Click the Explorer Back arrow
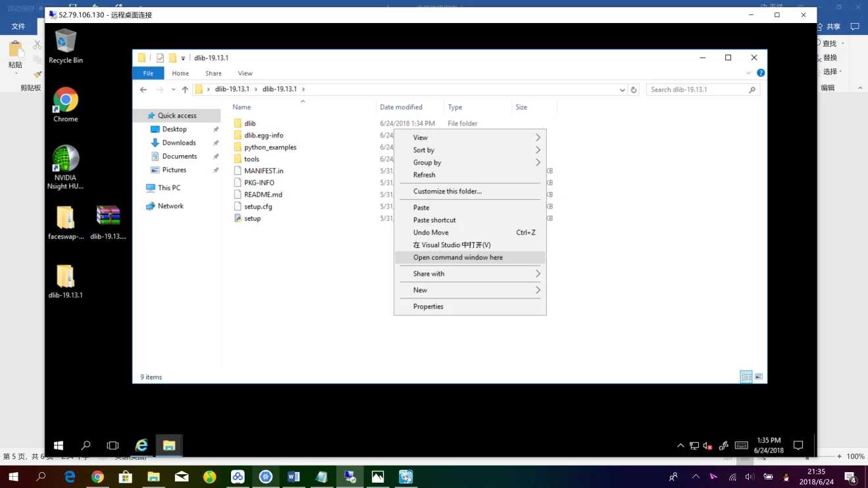Viewport: 868px width, 488px height. coord(143,89)
